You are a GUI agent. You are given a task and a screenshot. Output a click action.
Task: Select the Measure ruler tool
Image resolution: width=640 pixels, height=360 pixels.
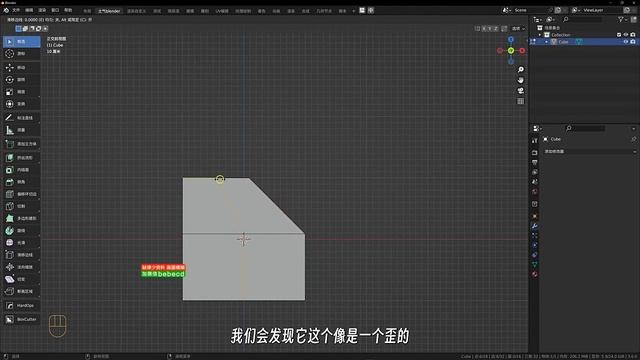point(22,130)
